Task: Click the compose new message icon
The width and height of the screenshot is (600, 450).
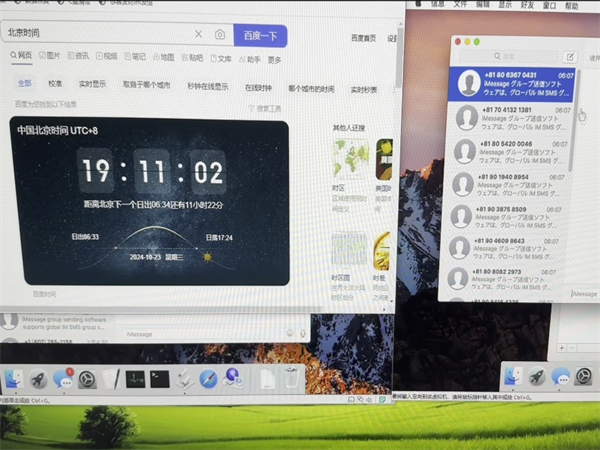Action: [570, 57]
